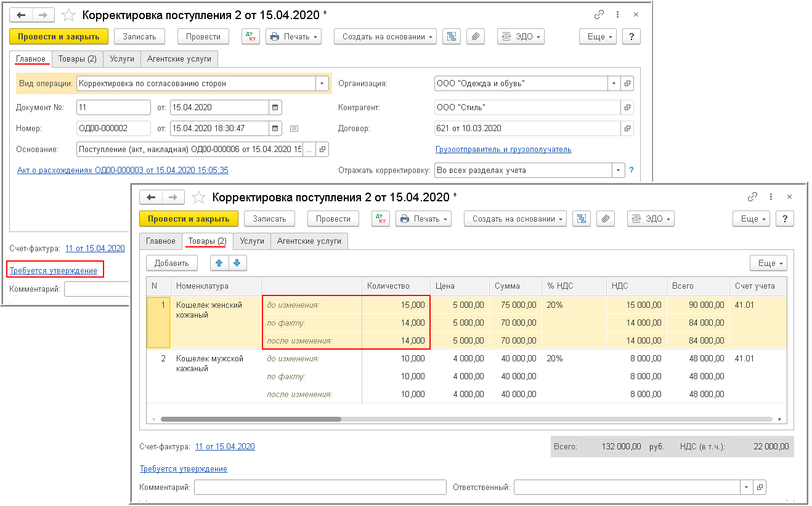Expand the Вид операции dropdown
This screenshot has height=506, width=812.
coord(322,83)
